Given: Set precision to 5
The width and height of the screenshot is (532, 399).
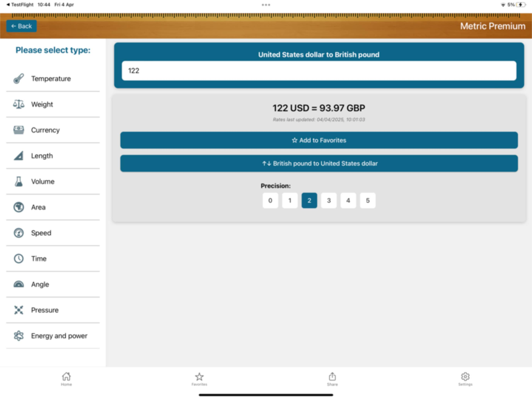Looking at the screenshot, I should tap(368, 201).
